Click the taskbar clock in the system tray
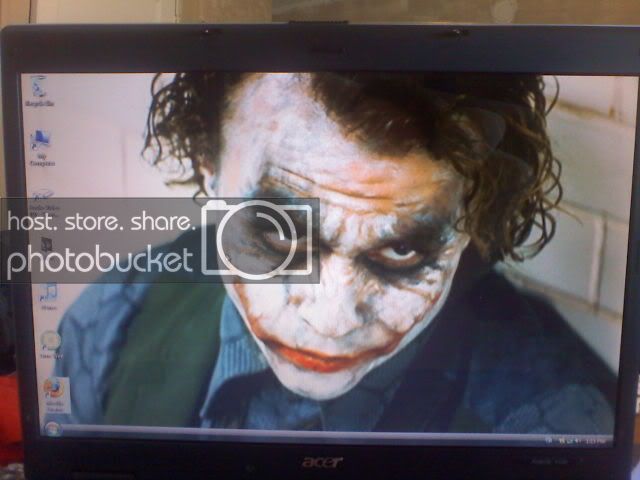Viewport: 640px width, 480px height. click(x=595, y=441)
